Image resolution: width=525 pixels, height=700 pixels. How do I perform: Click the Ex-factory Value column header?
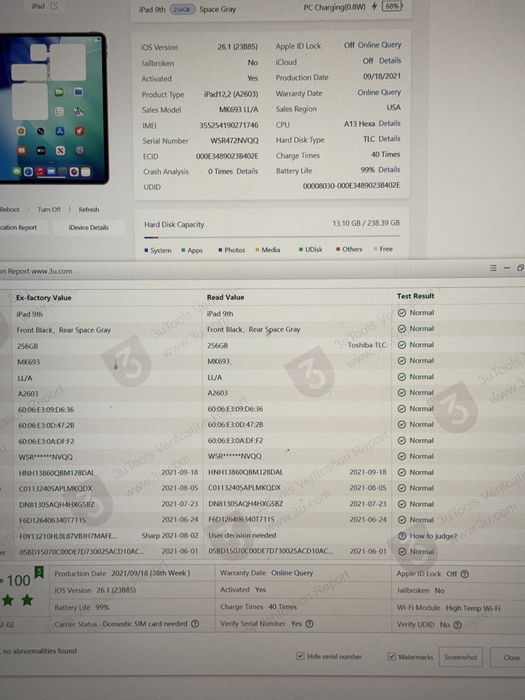tap(44, 298)
